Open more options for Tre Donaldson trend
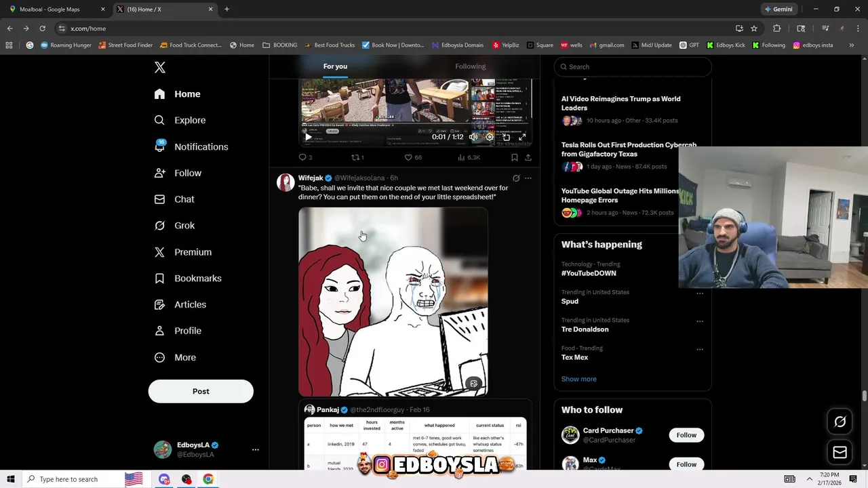Image resolution: width=868 pixels, height=488 pixels. (x=700, y=321)
